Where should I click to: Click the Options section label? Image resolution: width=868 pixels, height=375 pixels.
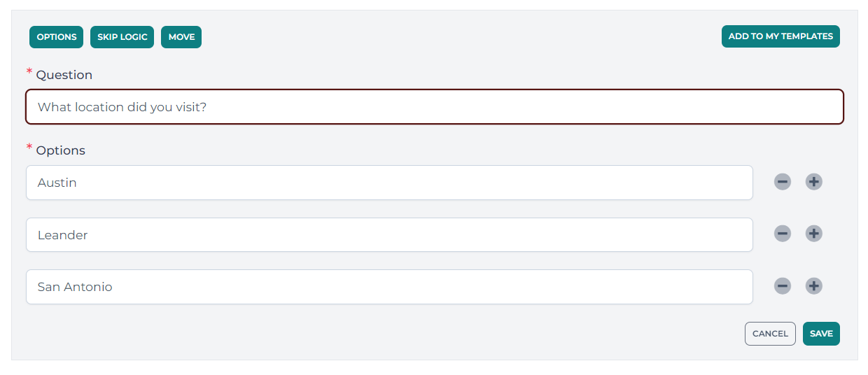point(61,150)
